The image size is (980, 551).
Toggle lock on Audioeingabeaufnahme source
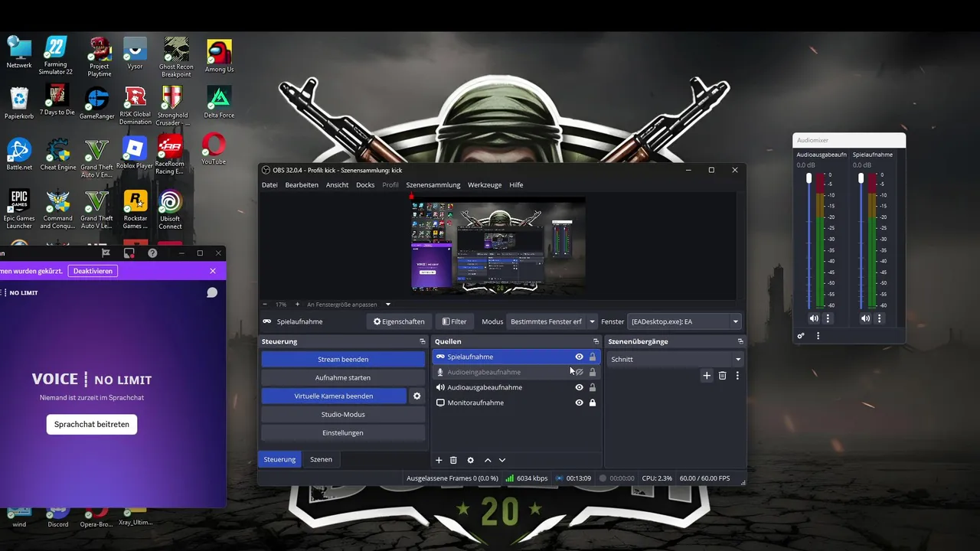click(x=592, y=372)
